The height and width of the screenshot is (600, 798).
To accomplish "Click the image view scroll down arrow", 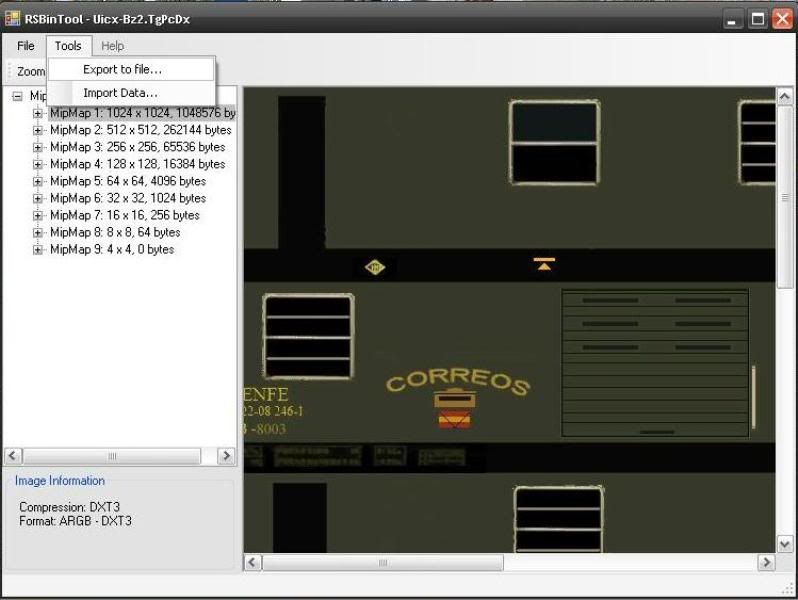I will [785, 544].
